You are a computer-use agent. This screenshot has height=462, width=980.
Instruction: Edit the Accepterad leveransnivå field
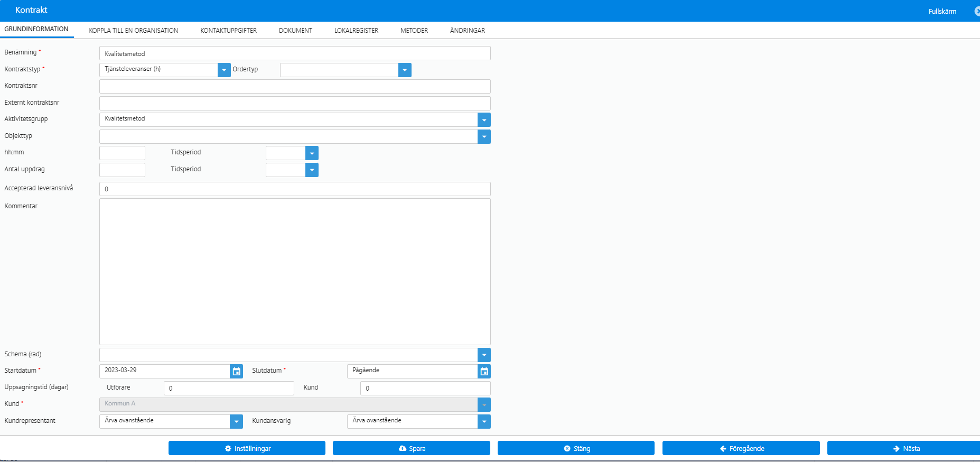tap(295, 189)
